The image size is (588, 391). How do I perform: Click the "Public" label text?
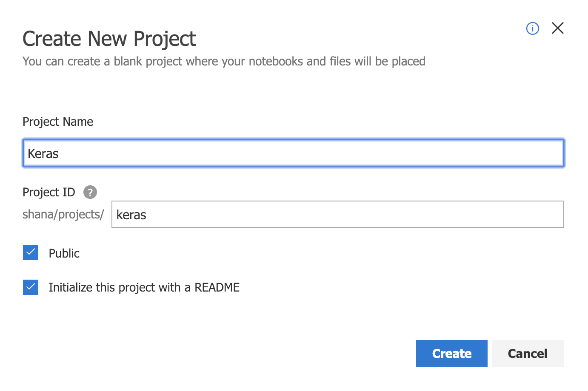(64, 253)
